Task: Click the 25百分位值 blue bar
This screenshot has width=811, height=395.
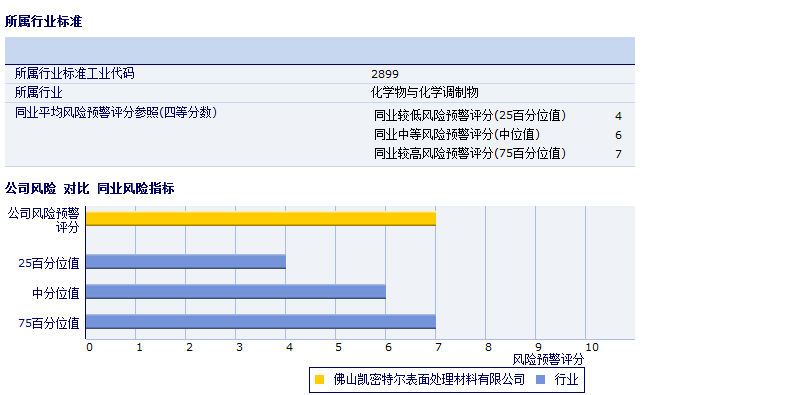Action: [186, 262]
